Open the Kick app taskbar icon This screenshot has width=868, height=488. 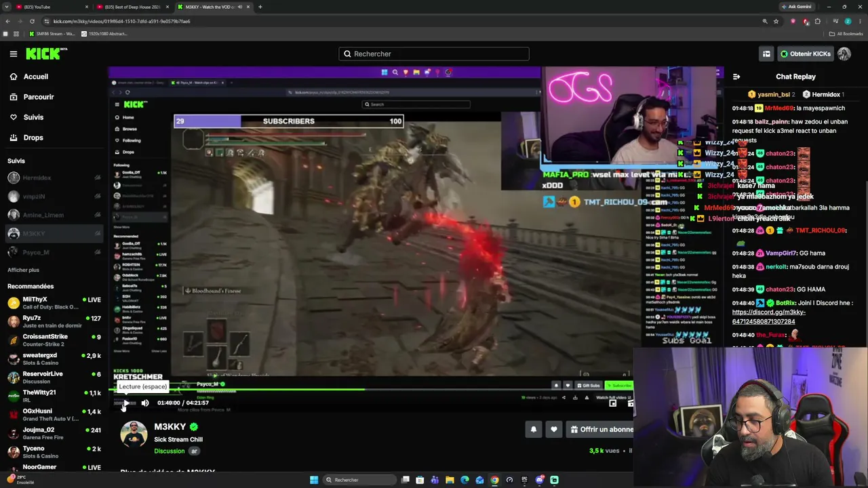[x=554, y=480]
